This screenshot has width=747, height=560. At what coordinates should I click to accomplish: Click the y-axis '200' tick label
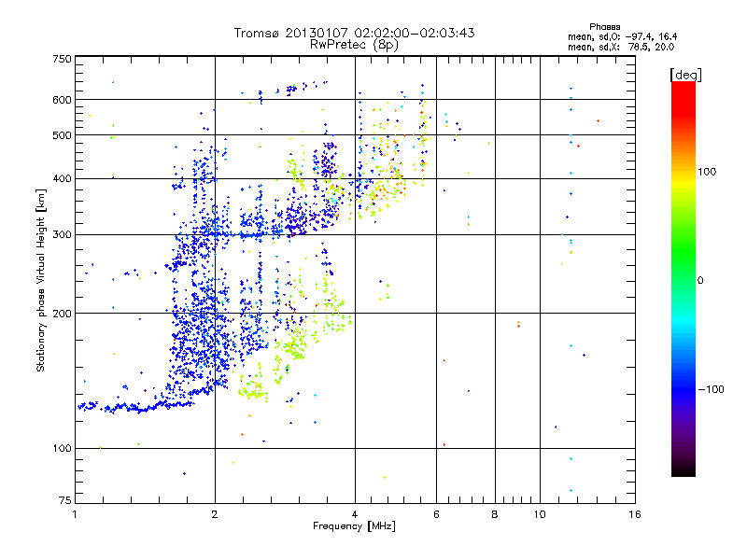click(x=62, y=314)
